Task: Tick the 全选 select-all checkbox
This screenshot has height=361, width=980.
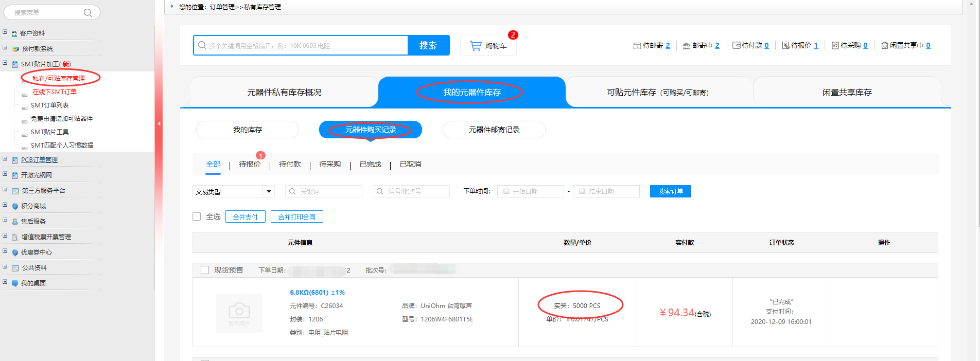Action: (197, 216)
